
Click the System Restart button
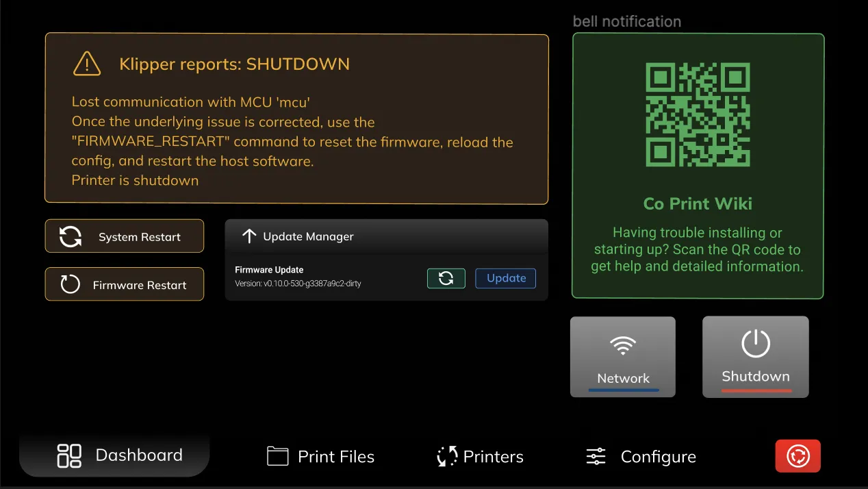[x=125, y=236]
